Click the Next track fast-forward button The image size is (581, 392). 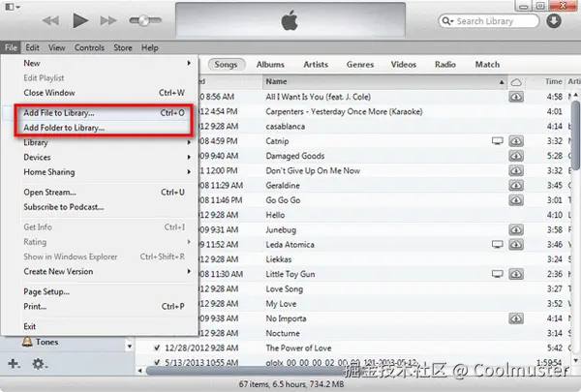coord(108,20)
